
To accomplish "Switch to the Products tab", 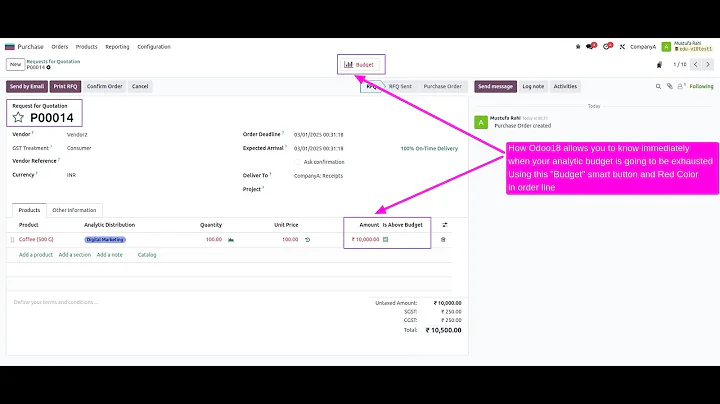I will [29, 210].
